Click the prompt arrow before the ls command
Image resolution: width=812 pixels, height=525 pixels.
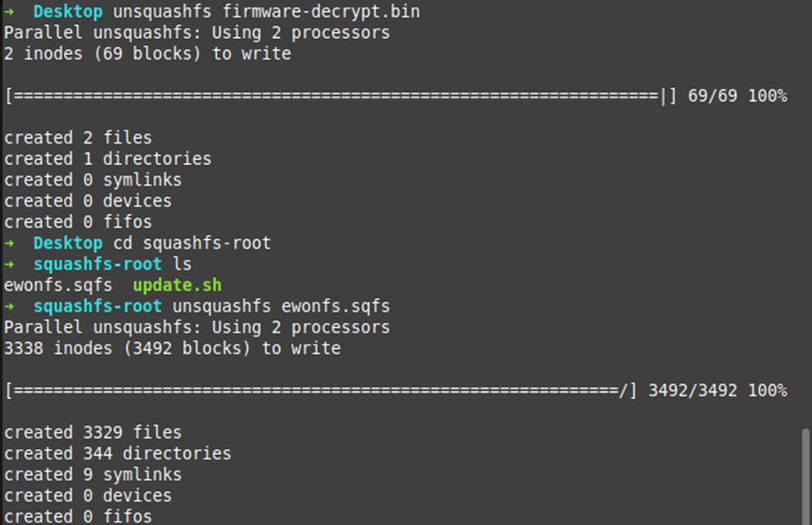point(10,264)
